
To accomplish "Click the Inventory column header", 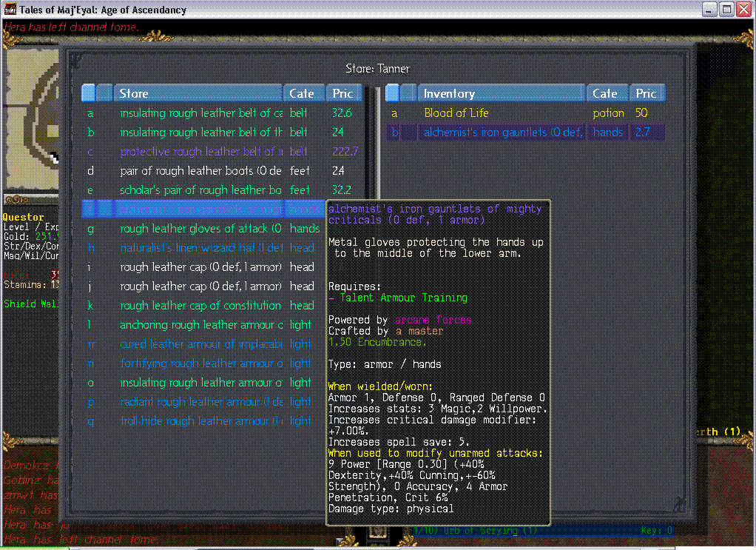I will (502, 93).
